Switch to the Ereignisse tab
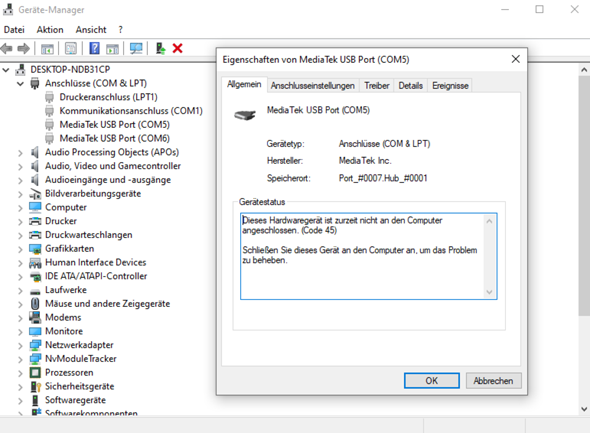 (x=450, y=86)
